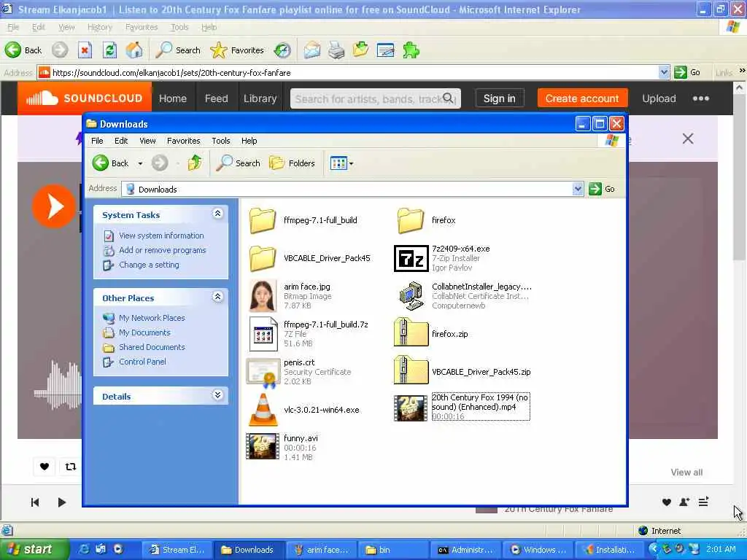This screenshot has height=560, width=747.
Task: Click the Mail icon in Internet Explorer toolbar
Action: [x=312, y=50]
